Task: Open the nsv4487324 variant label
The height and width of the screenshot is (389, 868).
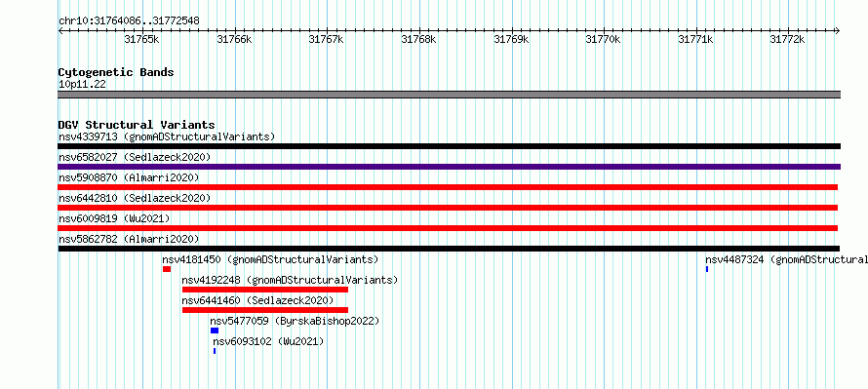Action: pyautogui.click(x=787, y=259)
